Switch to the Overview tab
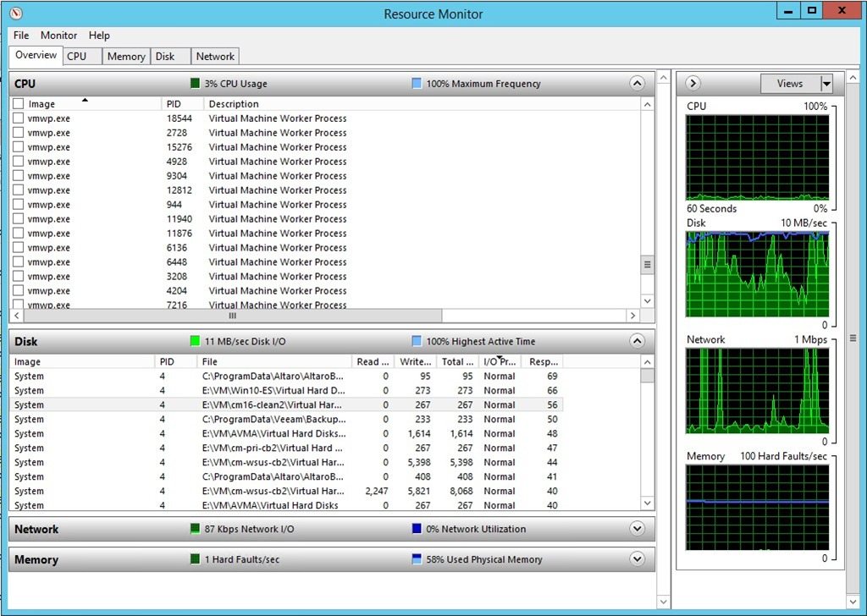This screenshot has width=867, height=616. tap(36, 55)
